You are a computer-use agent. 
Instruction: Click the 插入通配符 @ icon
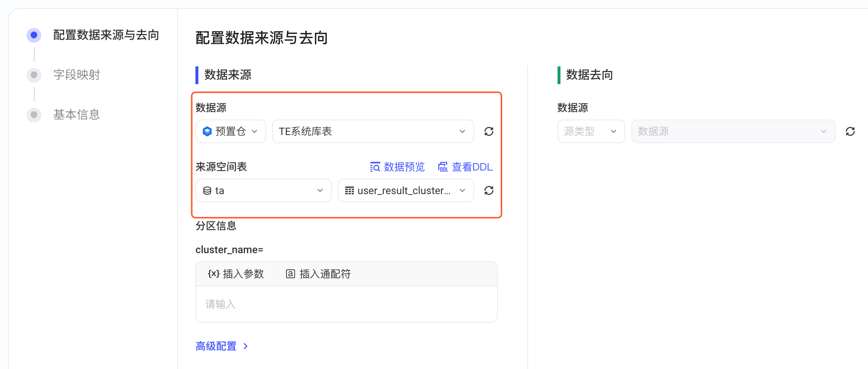click(x=291, y=274)
